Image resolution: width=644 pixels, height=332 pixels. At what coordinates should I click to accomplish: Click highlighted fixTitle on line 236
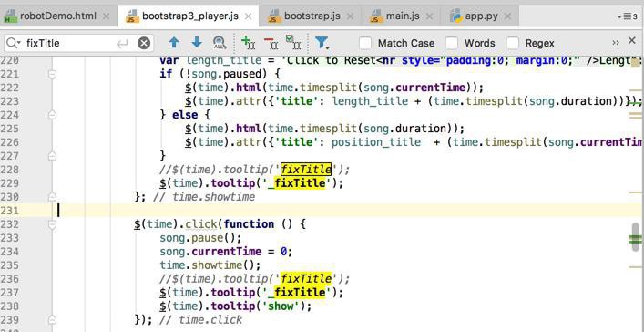(306, 279)
